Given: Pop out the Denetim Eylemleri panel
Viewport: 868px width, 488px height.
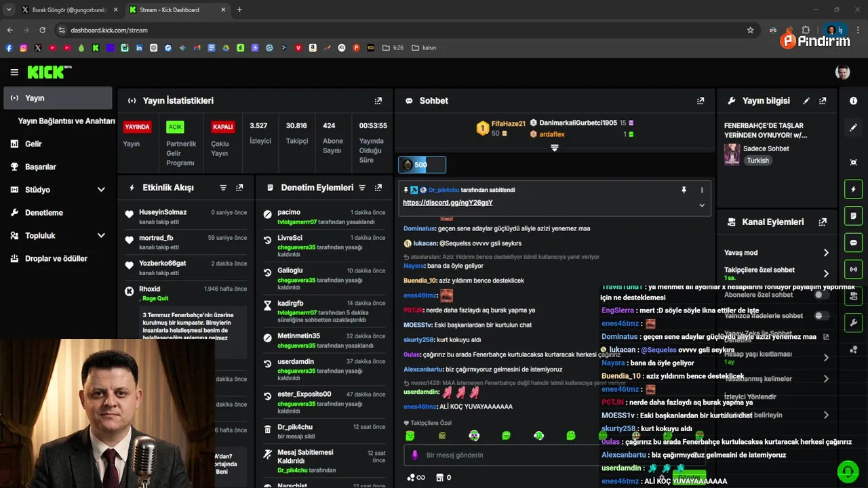Looking at the screenshot, I should (x=378, y=188).
